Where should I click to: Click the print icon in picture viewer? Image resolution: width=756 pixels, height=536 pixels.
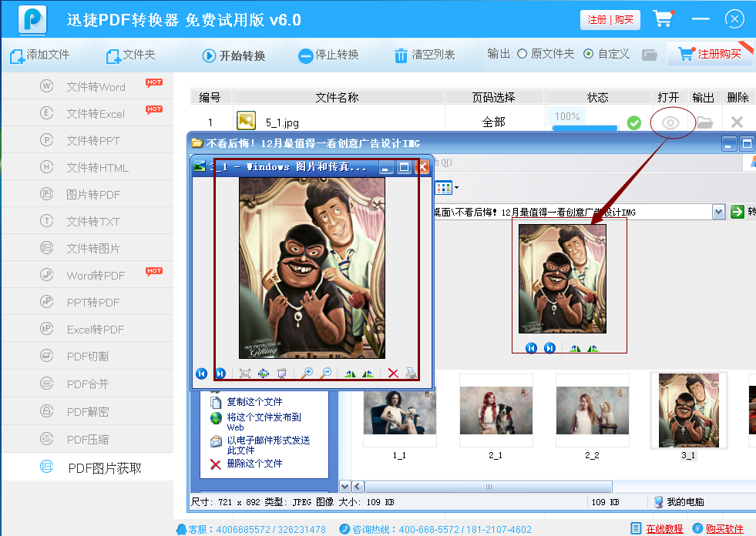(411, 374)
